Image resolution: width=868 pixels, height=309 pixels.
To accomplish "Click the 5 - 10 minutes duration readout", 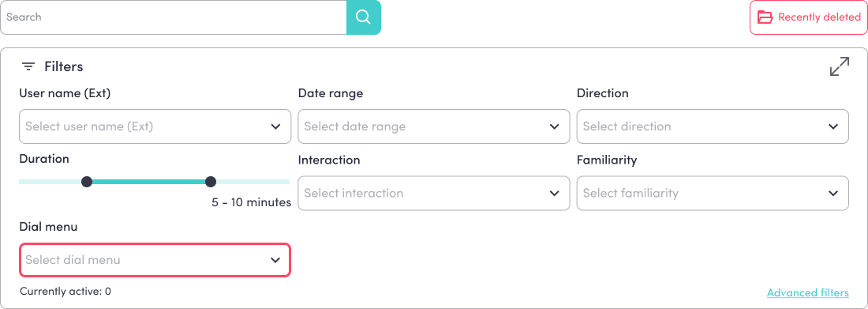I will [x=251, y=202].
